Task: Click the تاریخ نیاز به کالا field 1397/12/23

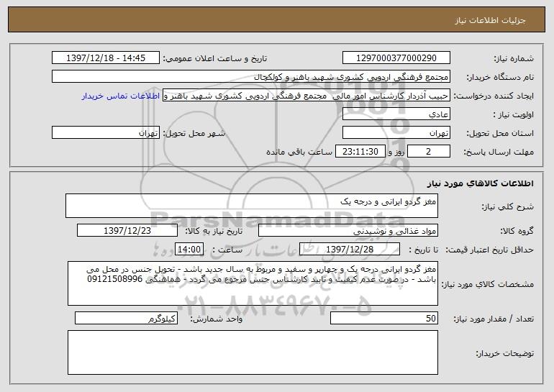Action: click(x=127, y=231)
